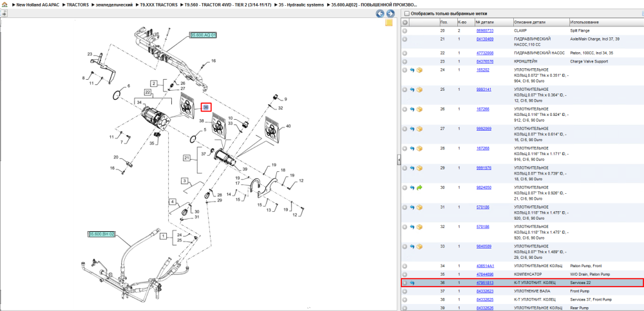Select callout 40 seal kit in the diagram
This screenshot has height=311, width=644.
288,126
